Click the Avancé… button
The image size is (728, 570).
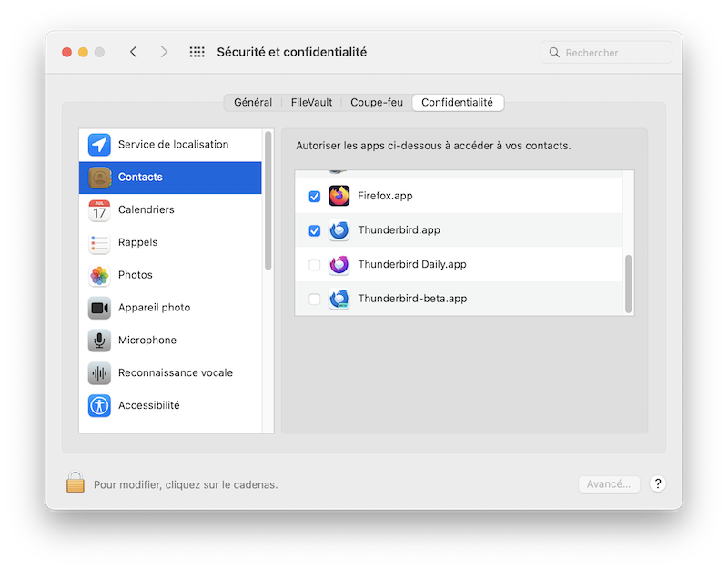609,484
